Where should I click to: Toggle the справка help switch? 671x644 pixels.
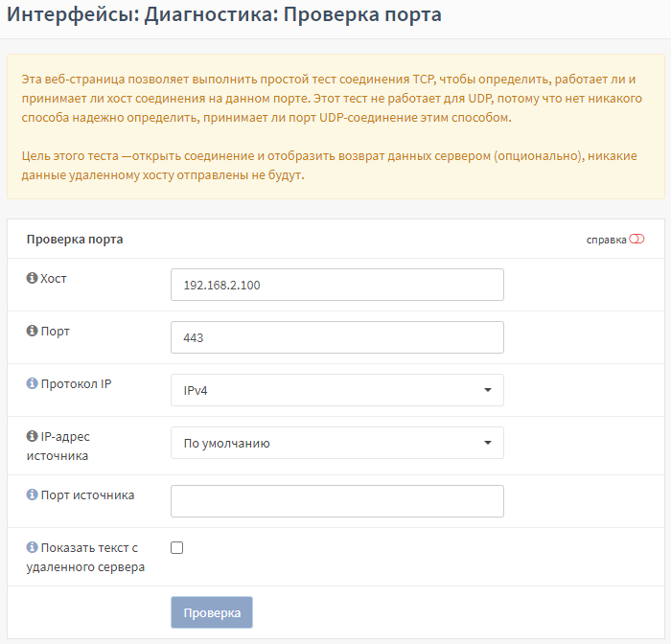(637, 239)
